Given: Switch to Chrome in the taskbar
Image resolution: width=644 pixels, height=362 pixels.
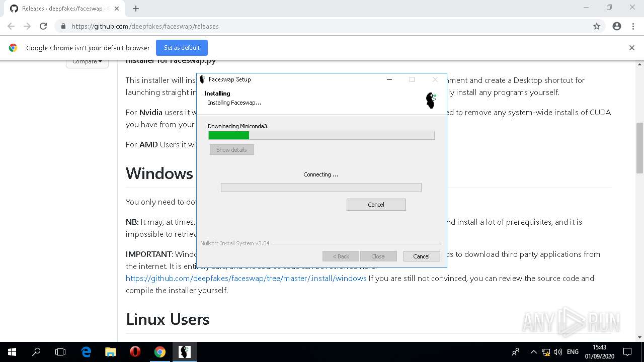Looking at the screenshot, I should tap(160, 352).
